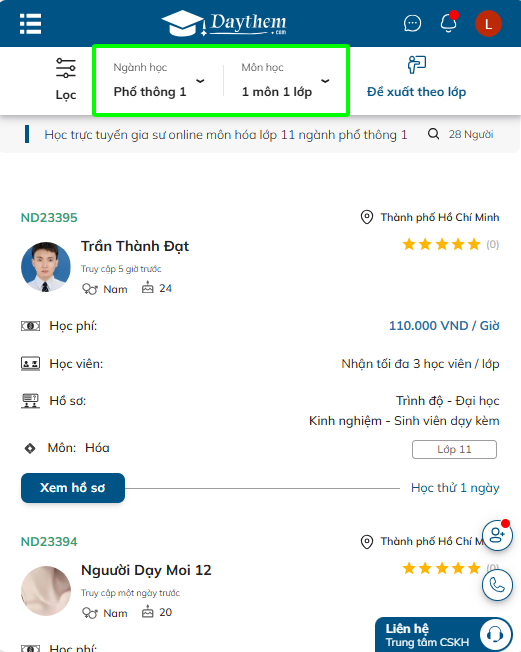Click the headset icon in Liên hệ

[x=494, y=635]
